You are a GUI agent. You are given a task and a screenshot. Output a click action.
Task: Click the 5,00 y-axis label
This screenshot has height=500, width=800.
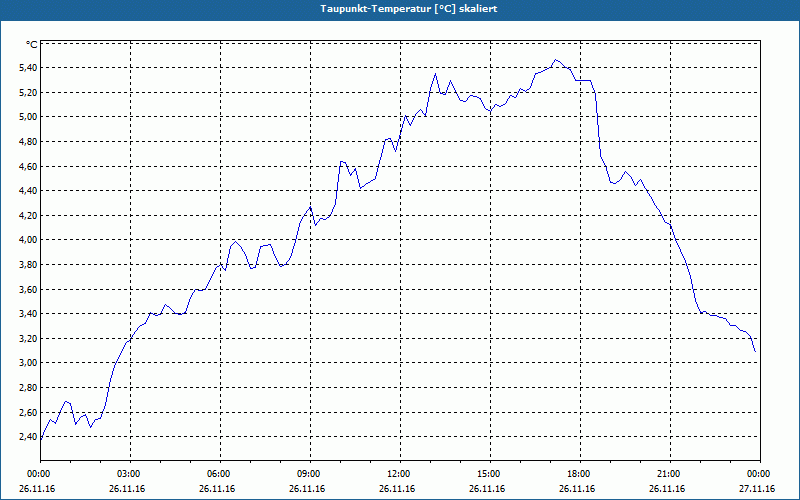click(x=29, y=117)
